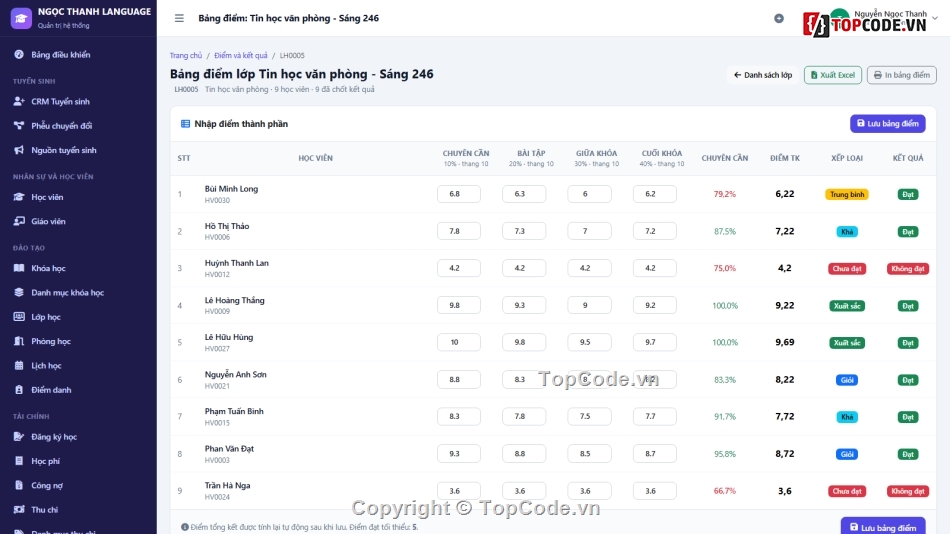The width and height of the screenshot is (950, 534).
Task: Click the CRM Tuyển sinh sidebar icon
Action: tap(19, 101)
